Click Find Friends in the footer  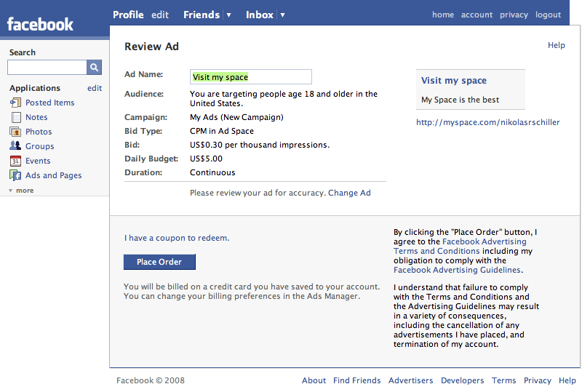[x=356, y=380]
